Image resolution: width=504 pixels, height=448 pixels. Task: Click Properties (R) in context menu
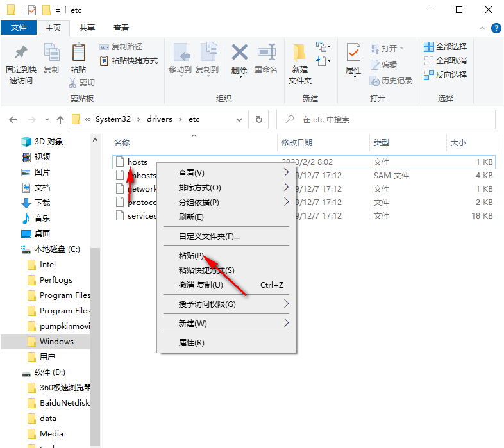click(226, 343)
